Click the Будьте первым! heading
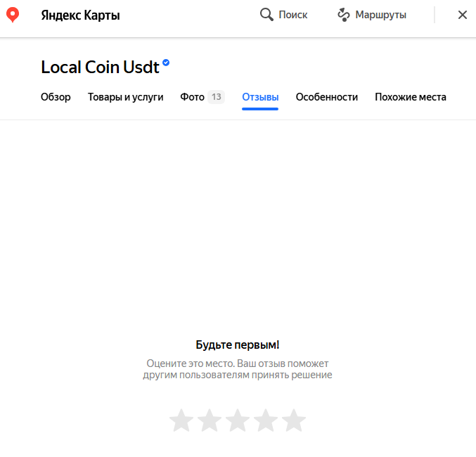This screenshot has width=476, height=457. pos(238,345)
